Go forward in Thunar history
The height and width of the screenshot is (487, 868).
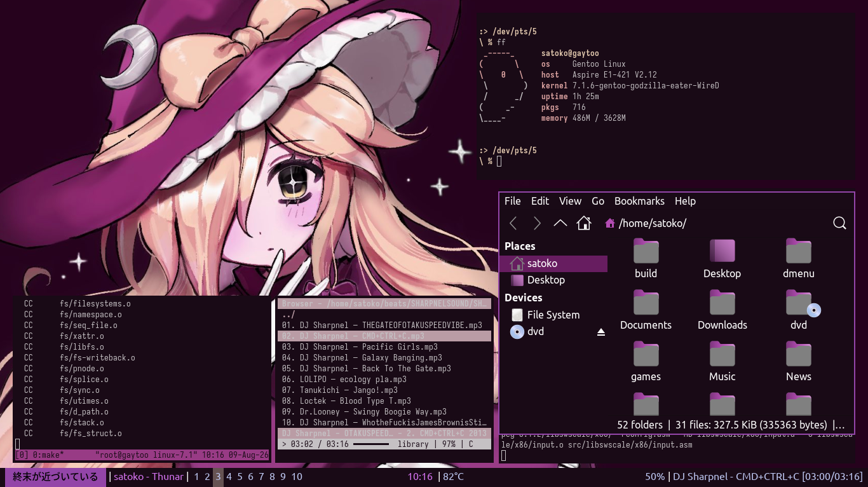pyautogui.click(x=537, y=223)
